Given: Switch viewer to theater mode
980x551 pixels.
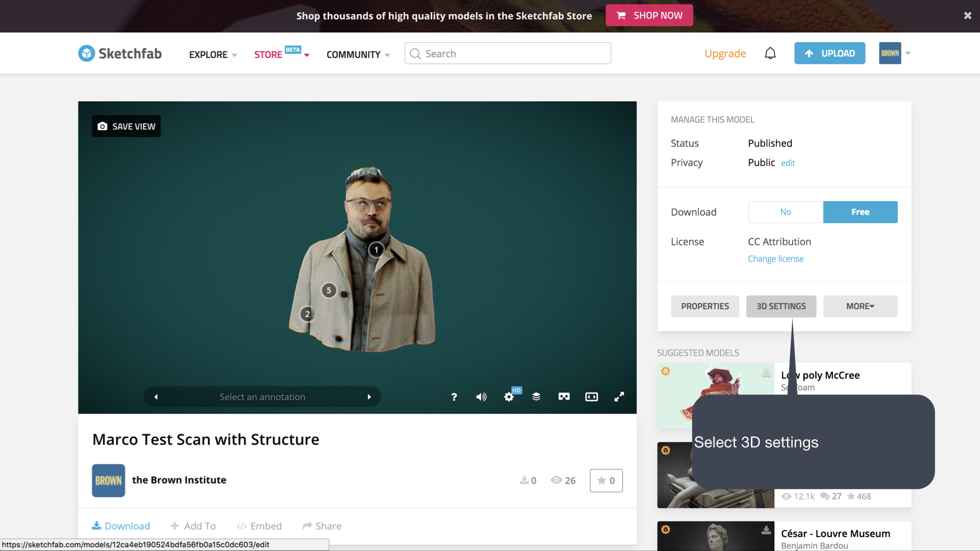Looking at the screenshot, I should tap(591, 397).
